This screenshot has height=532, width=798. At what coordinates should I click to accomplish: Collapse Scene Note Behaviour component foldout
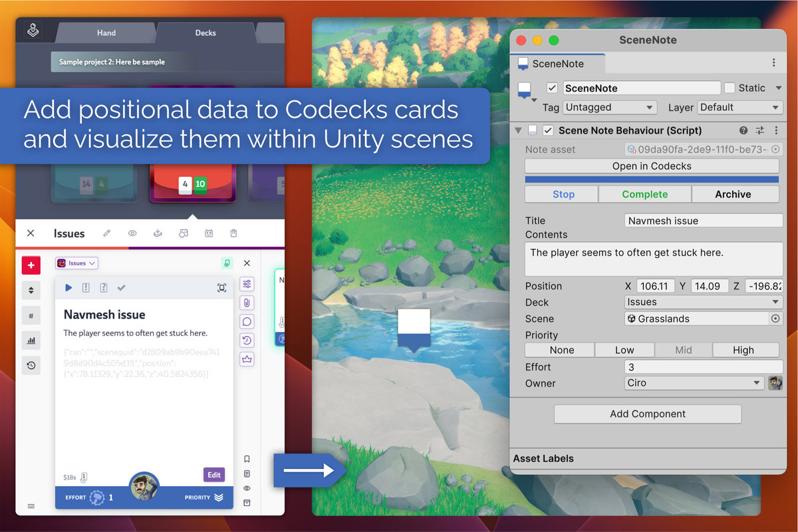pyautogui.click(x=519, y=130)
